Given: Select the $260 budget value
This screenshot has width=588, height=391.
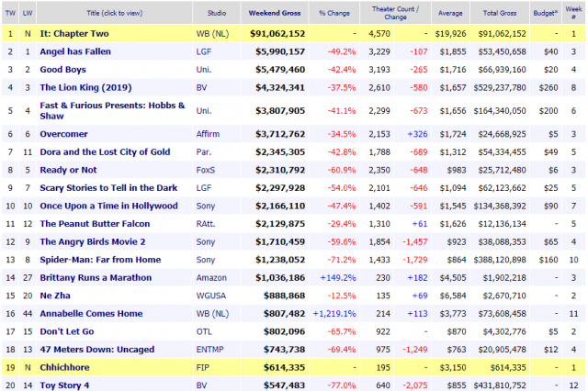Looking at the screenshot, I should pyautogui.click(x=548, y=87).
